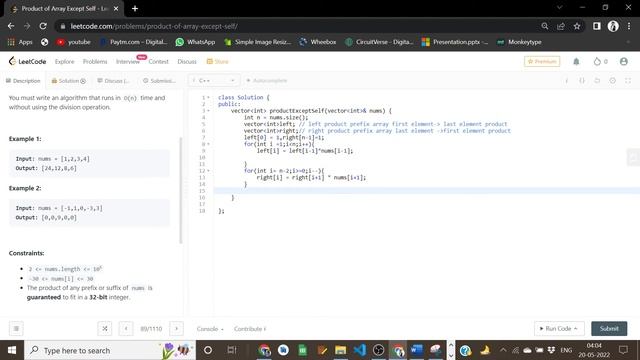Open the Monkeytype bookmark
Screen dimensions: 640x360
pyautogui.click(x=519, y=42)
